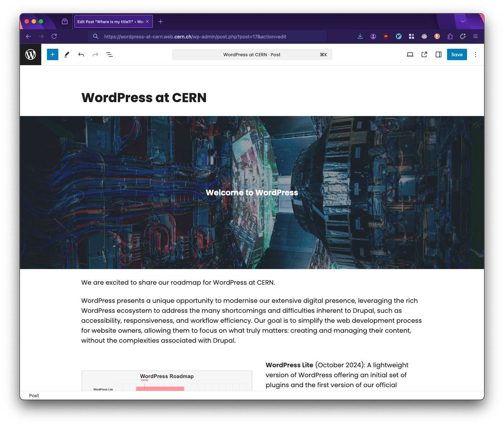Screen dimensions: 504x426
Task: Open the browser account profile icon
Action: pyautogui.click(x=373, y=36)
